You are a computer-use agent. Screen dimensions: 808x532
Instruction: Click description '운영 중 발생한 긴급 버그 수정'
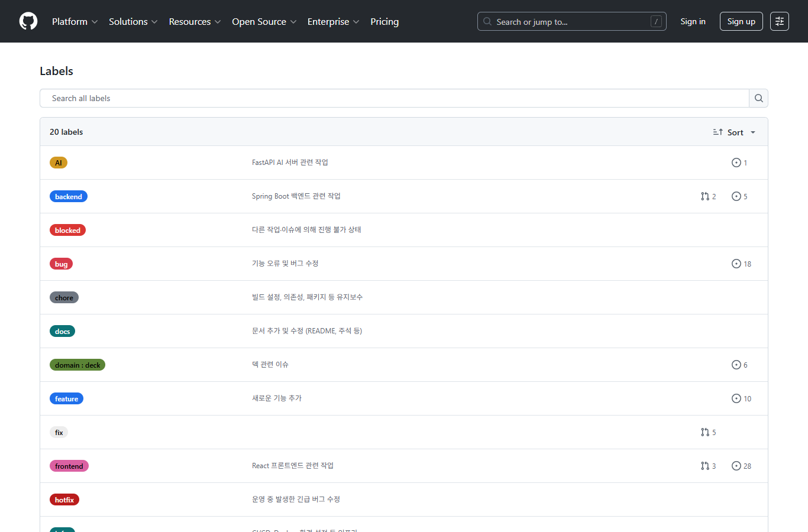click(x=296, y=499)
